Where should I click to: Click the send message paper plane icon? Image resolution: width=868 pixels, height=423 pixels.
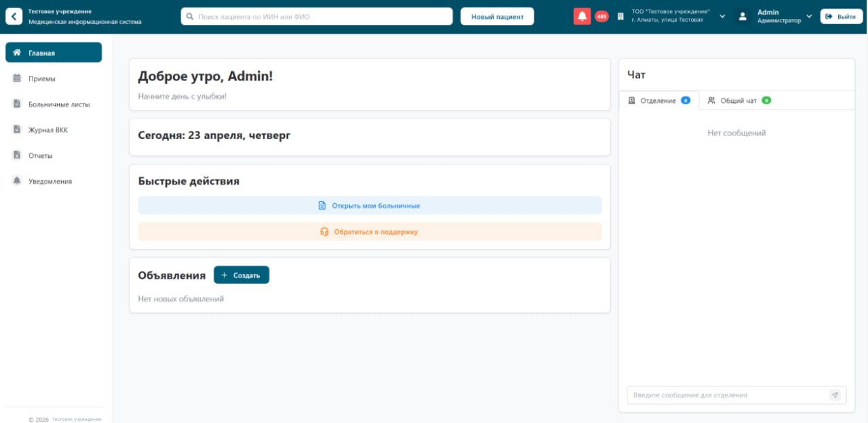(x=835, y=395)
